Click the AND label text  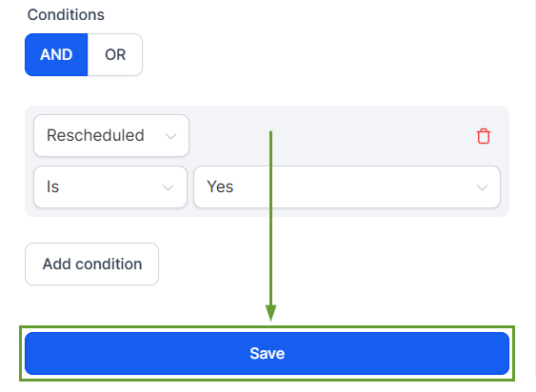pyautogui.click(x=56, y=54)
